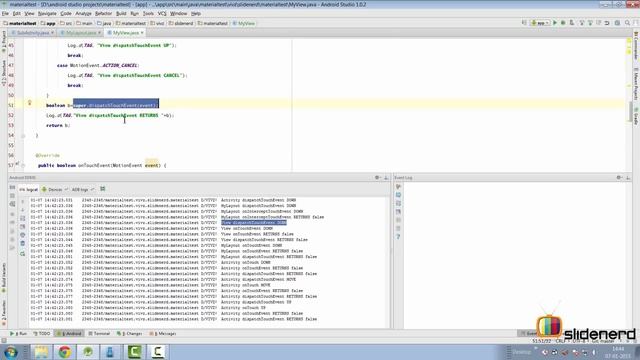Click the src breadcrumb folder

tap(66, 23)
